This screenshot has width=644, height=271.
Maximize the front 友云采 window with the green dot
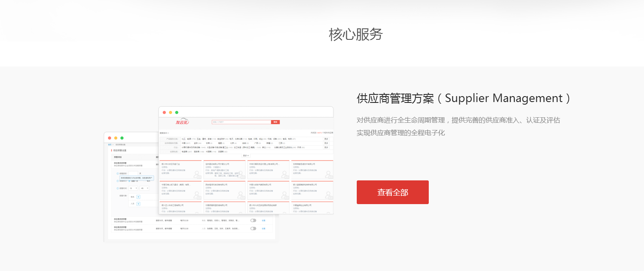[177, 112]
